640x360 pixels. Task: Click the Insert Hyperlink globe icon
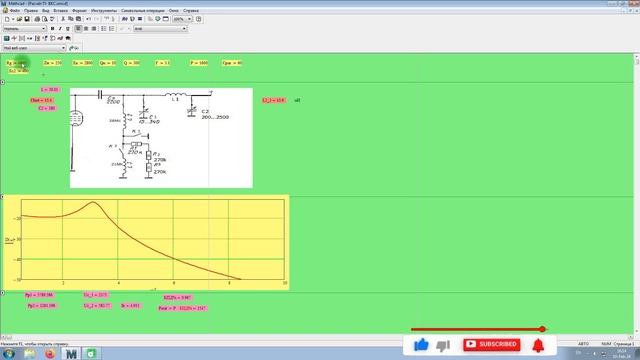(x=158, y=19)
